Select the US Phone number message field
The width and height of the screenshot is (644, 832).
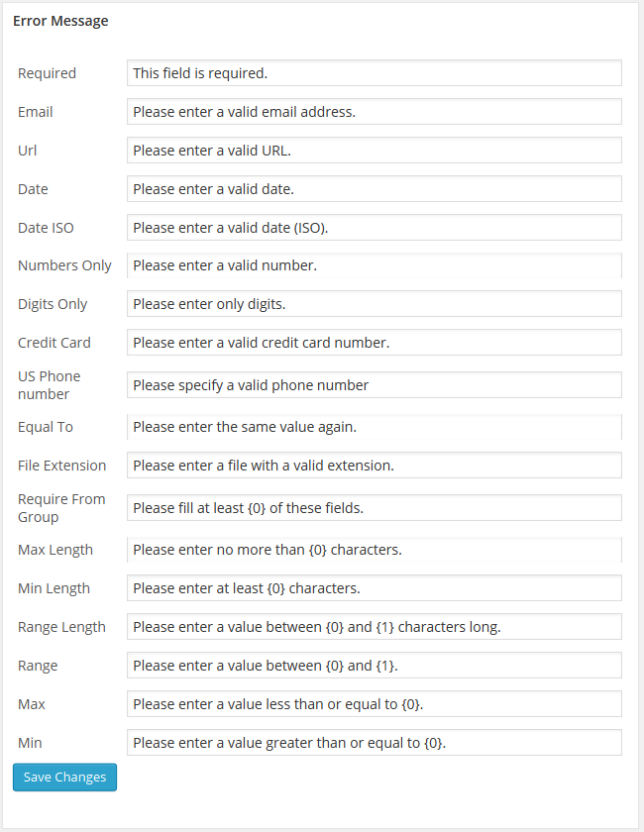[374, 385]
